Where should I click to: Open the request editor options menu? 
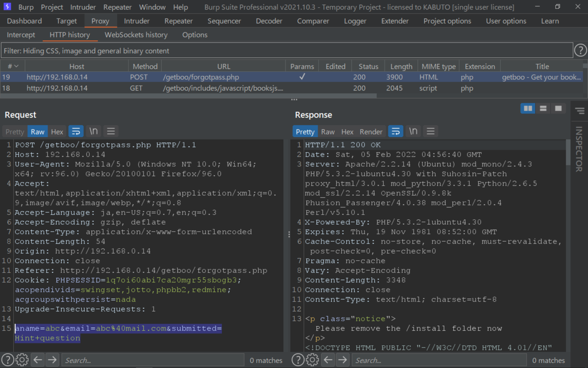click(111, 131)
